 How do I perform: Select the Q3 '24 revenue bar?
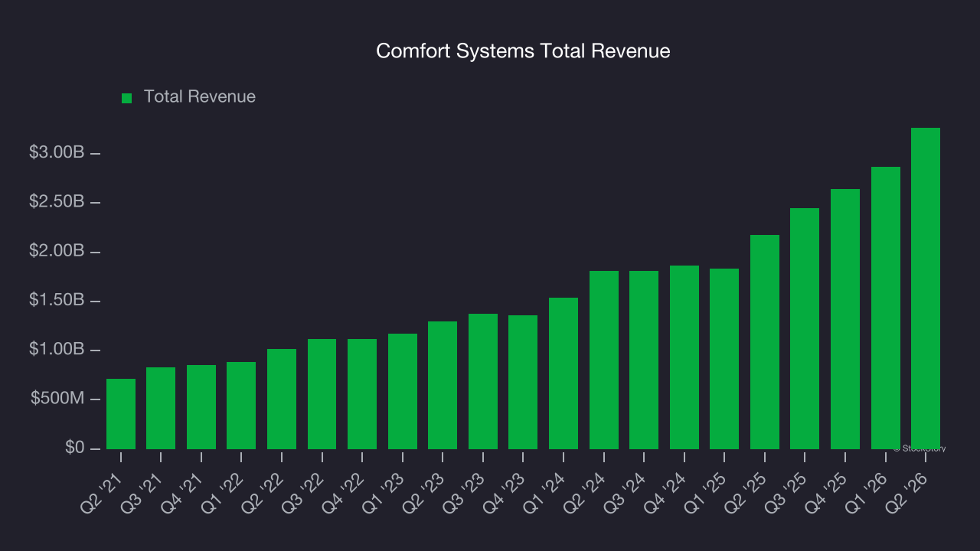click(x=644, y=360)
